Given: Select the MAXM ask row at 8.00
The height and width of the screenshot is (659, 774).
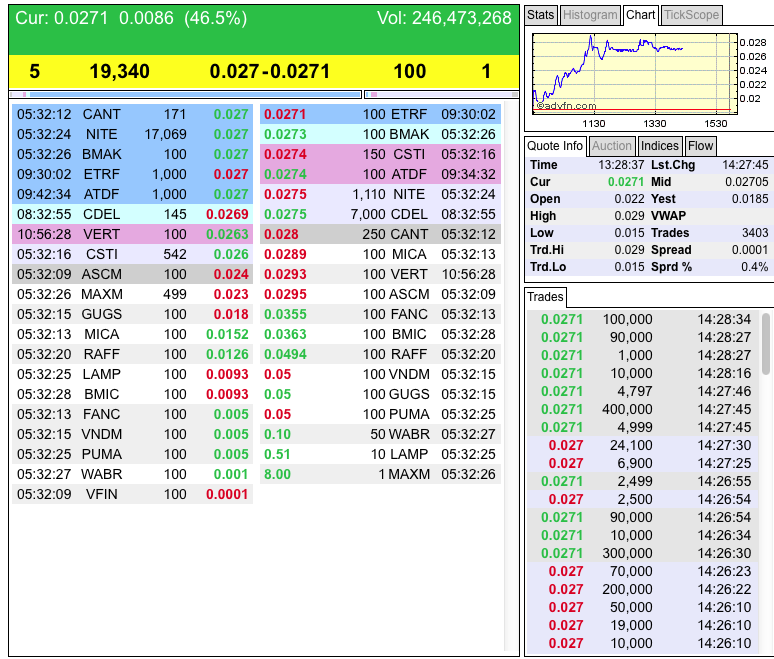Looking at the screenshot, I should click(380, 474).
